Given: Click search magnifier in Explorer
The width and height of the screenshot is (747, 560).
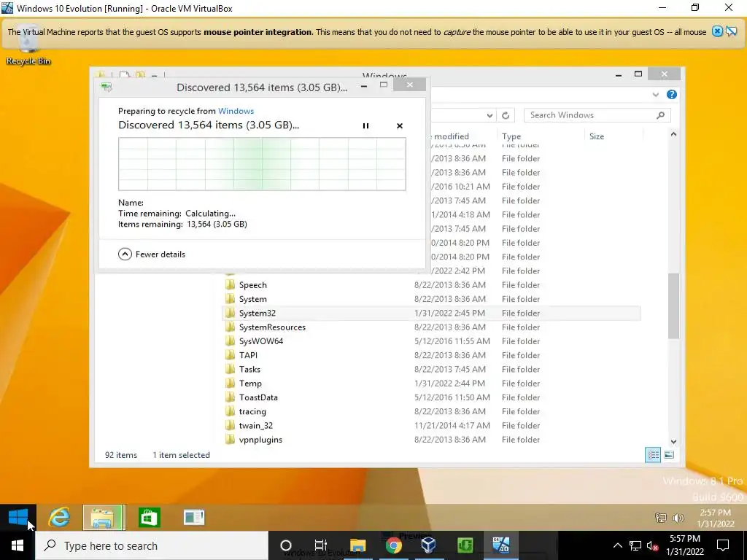Looking at the screenshot, I should [x=660, y=115].
